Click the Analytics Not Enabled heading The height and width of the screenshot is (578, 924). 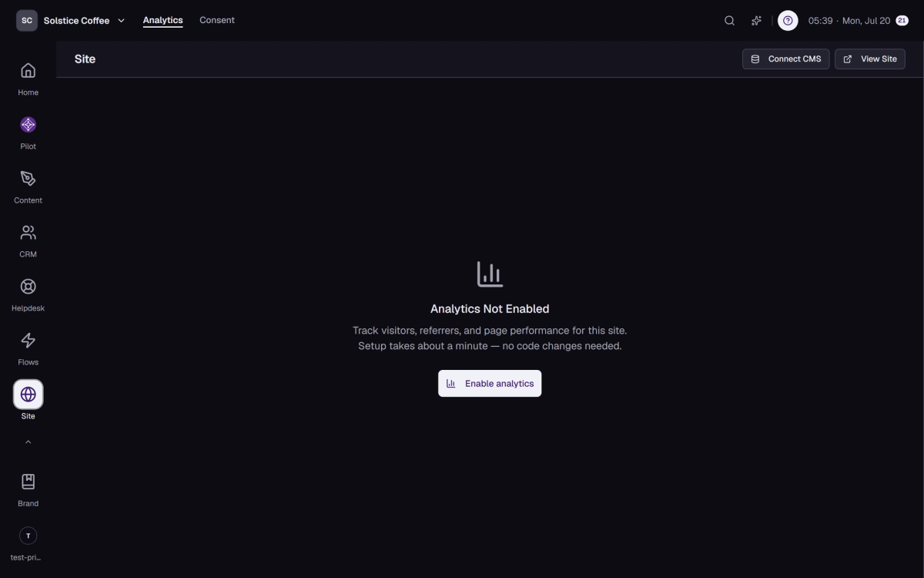click(x=490, y=309)
